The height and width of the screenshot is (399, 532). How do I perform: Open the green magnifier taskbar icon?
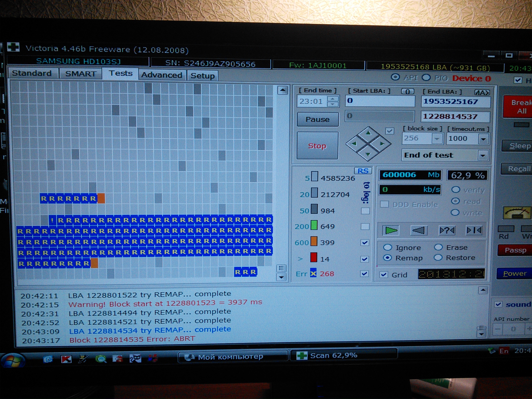tap(101, 359)
